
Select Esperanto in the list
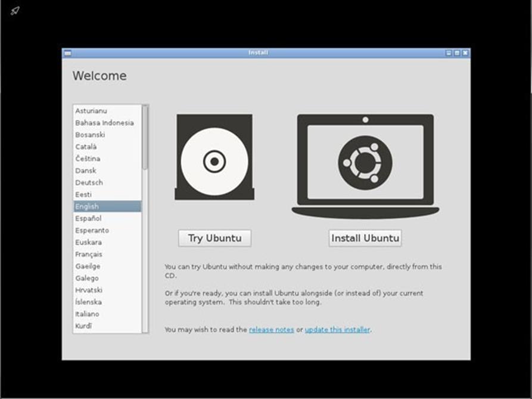click(107, 230)
